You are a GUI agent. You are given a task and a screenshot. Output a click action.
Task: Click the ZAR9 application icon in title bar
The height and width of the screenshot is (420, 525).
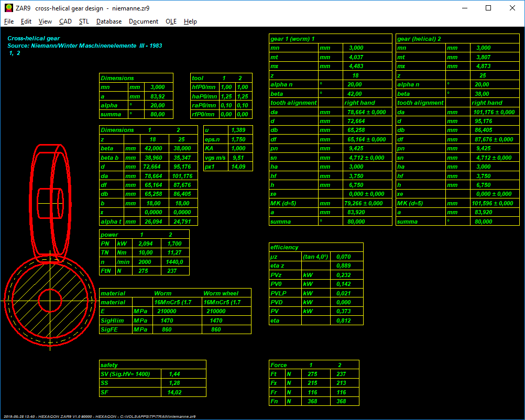[9, 8]
